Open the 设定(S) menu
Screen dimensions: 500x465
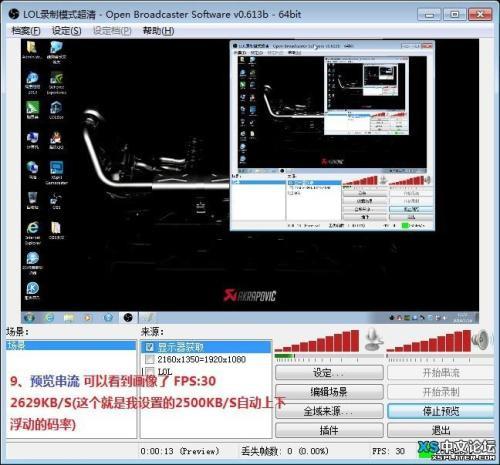pos(66,31)
